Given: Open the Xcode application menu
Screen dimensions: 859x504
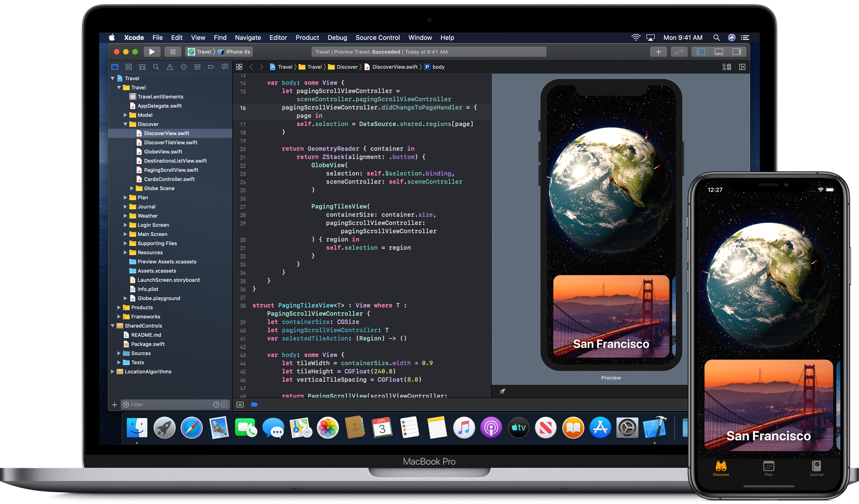Looking at the screenshot, I should point(134,38).
